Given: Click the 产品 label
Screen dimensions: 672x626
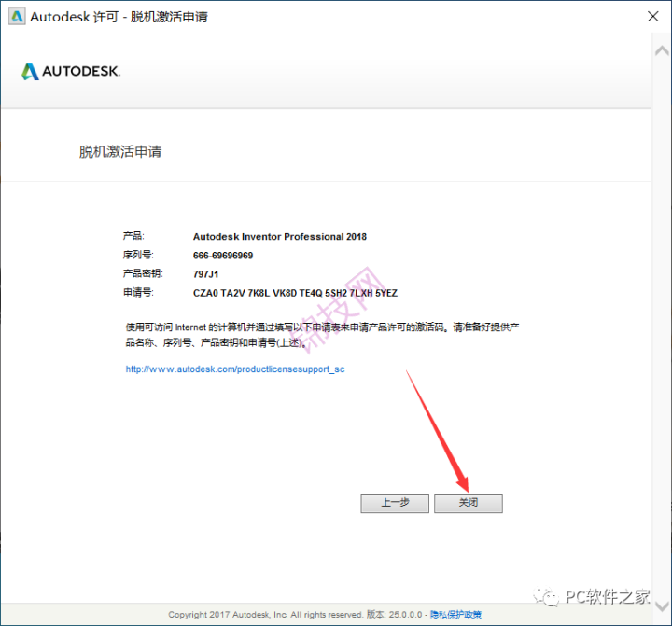Looking at the screenshot, I should (133, 236).
